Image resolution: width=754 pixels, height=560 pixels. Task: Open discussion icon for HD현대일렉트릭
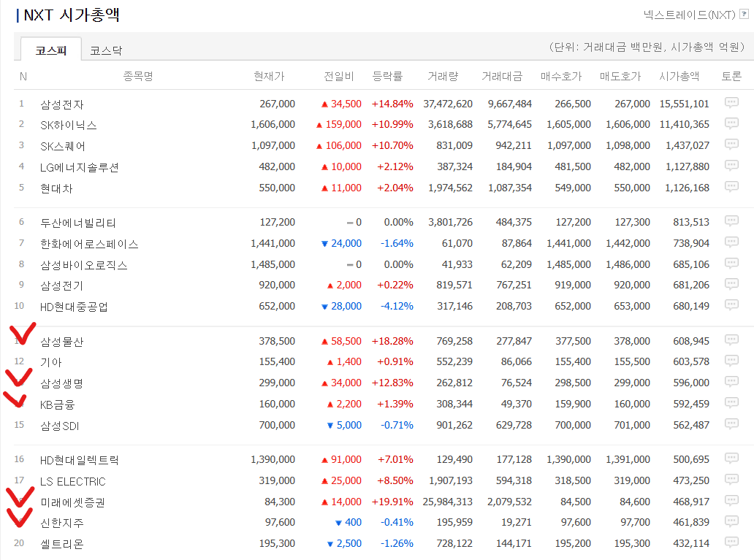(731, 459)
